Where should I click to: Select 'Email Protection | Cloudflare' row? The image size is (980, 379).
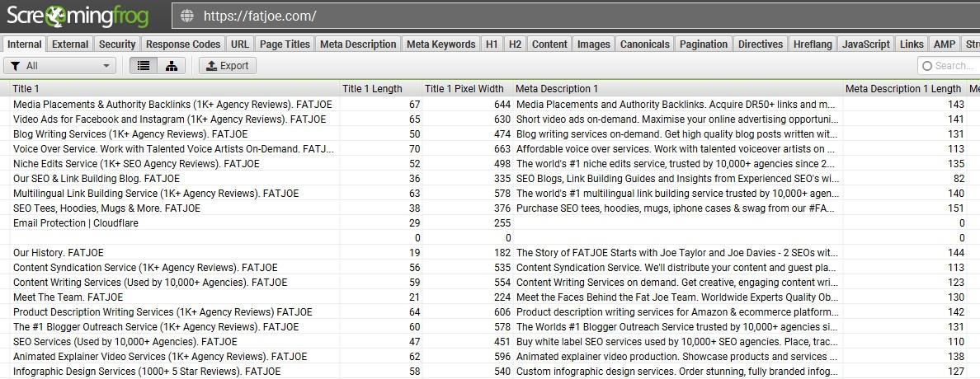tap(76, 223)
